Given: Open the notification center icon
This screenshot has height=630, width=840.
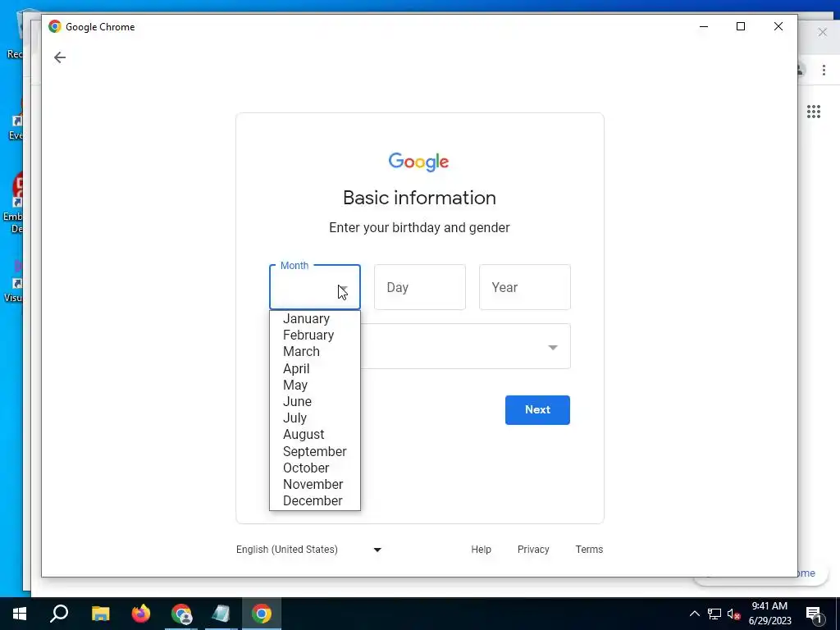Looking at the screenshot, I should pos(814,614).
